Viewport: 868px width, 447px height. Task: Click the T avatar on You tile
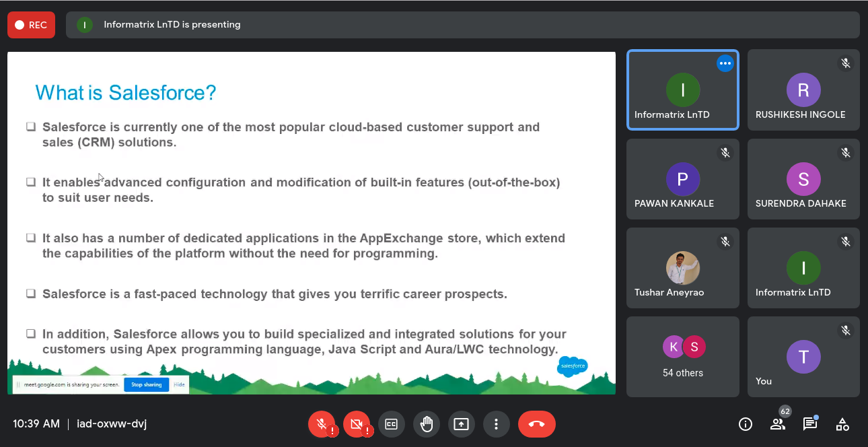pos(803,357)
